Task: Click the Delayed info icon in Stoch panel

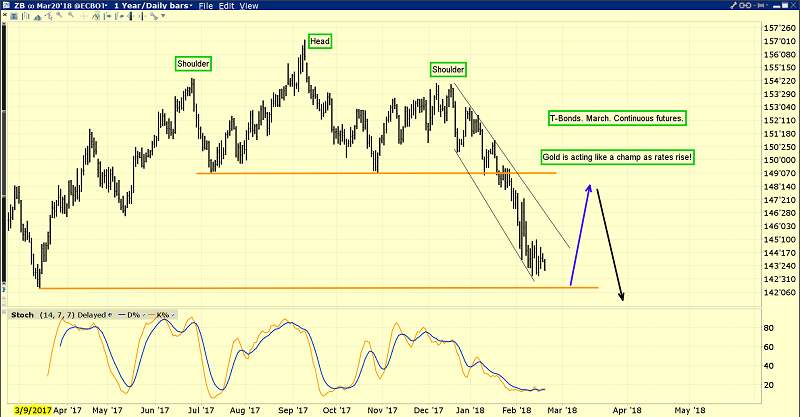Action: (x=110, y=315)
